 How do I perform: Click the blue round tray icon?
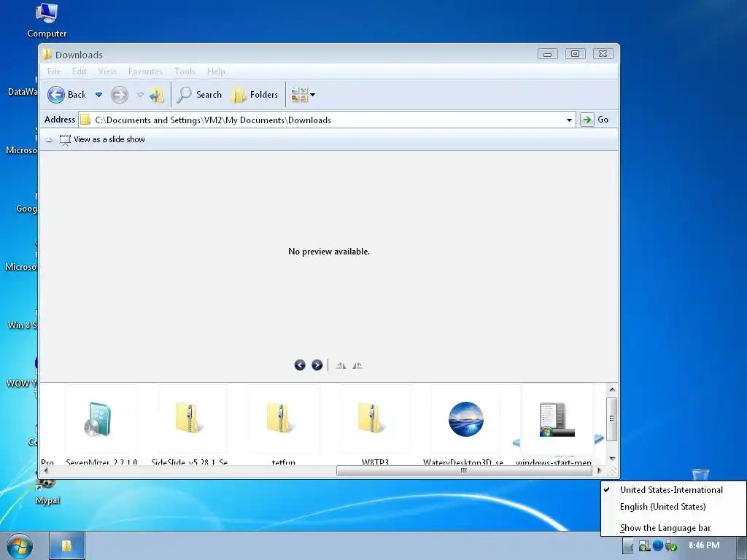pyautogui.click(x=658, y=545)
